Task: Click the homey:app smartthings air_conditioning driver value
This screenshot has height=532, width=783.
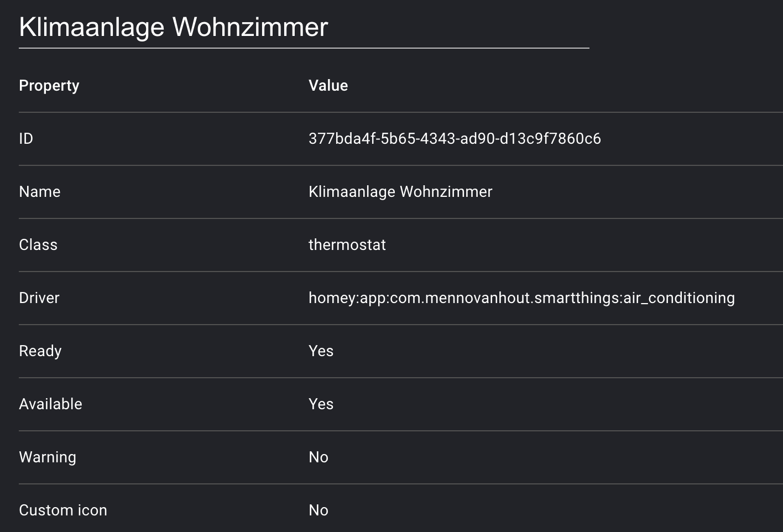Action: pos(521,298)
